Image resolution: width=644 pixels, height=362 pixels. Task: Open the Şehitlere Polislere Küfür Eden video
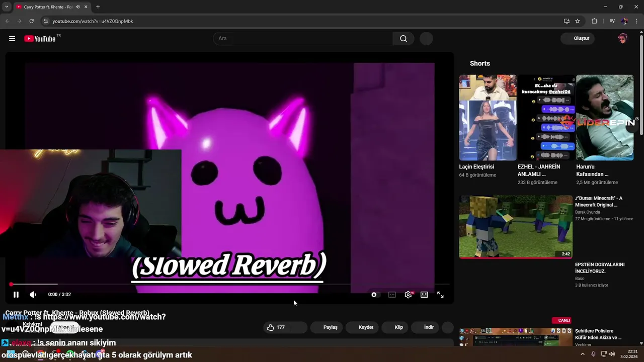click(x=598, y=334)
